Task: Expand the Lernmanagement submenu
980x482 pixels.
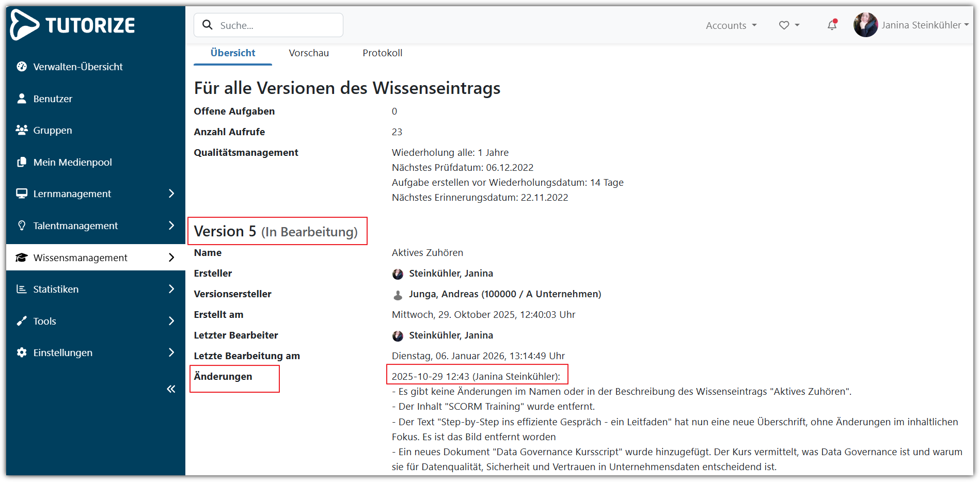Action: [171, 194]
